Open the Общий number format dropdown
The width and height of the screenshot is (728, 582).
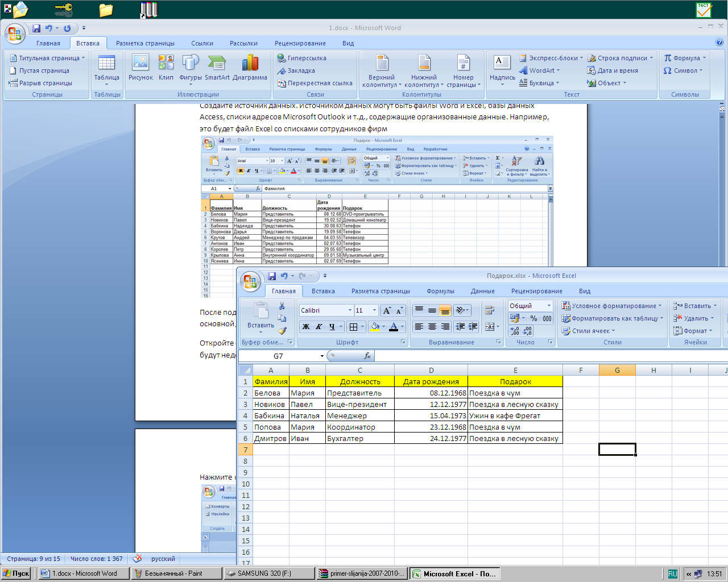pos(549,306)
